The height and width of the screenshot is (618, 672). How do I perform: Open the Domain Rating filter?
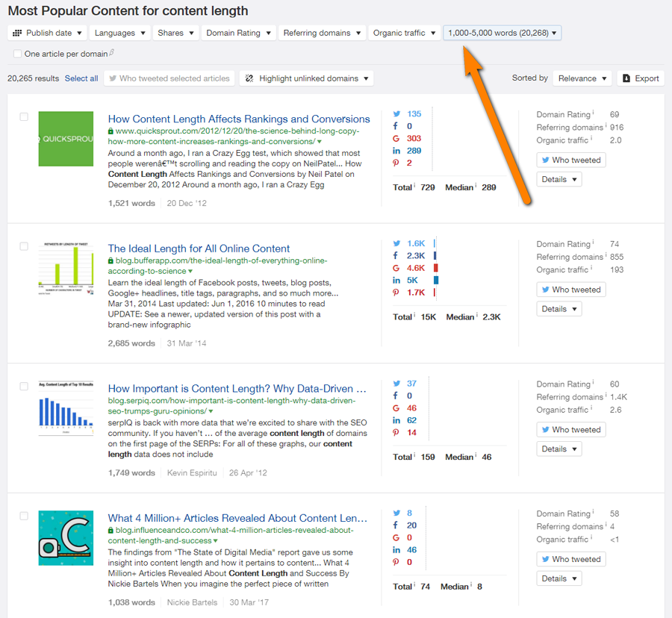(238, 33)
